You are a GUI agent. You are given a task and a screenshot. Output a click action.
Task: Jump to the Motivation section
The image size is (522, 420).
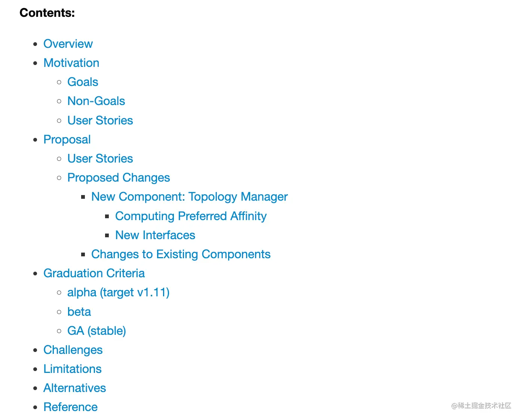[71, 63]
